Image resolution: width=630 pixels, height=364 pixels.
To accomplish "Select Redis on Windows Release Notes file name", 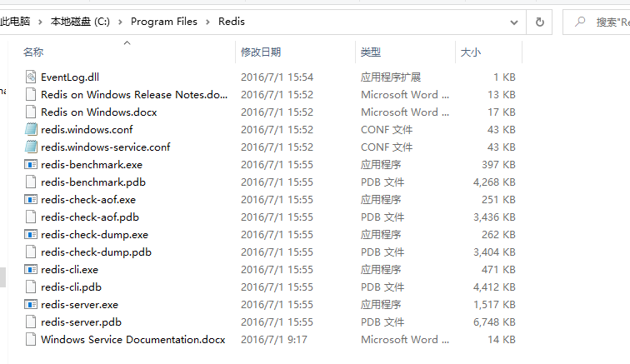I will pos(134,94).
